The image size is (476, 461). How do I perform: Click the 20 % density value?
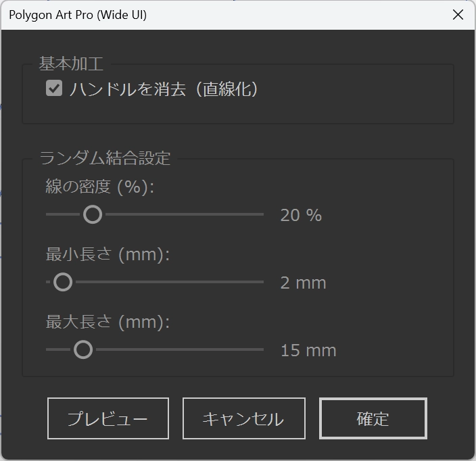301,215
